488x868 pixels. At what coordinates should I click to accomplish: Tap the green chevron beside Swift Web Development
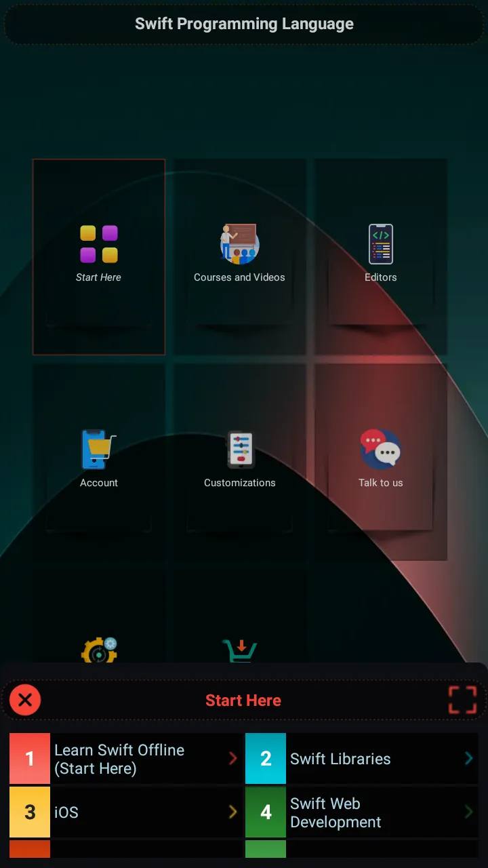[469, 812]
